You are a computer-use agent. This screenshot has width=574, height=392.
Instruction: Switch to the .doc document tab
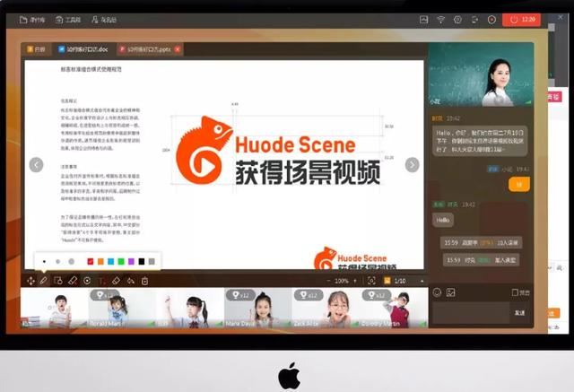[x=83, y=49]
